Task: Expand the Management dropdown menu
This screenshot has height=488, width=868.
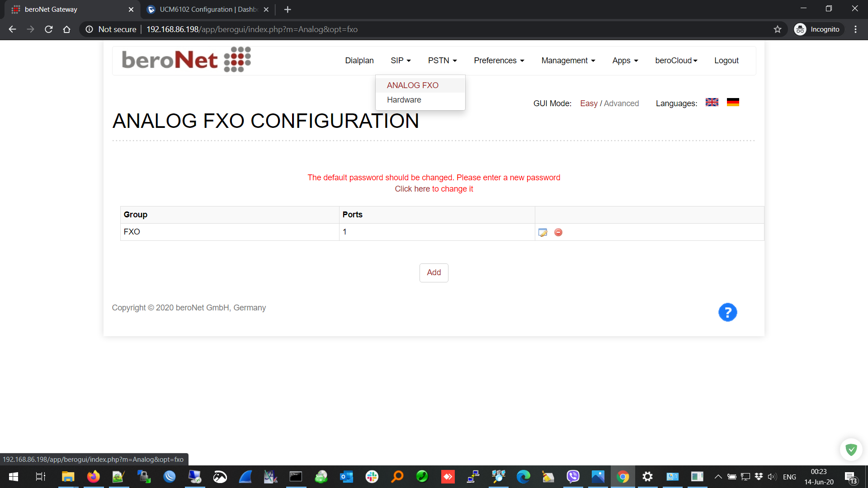Action: [x=568, y=61]
